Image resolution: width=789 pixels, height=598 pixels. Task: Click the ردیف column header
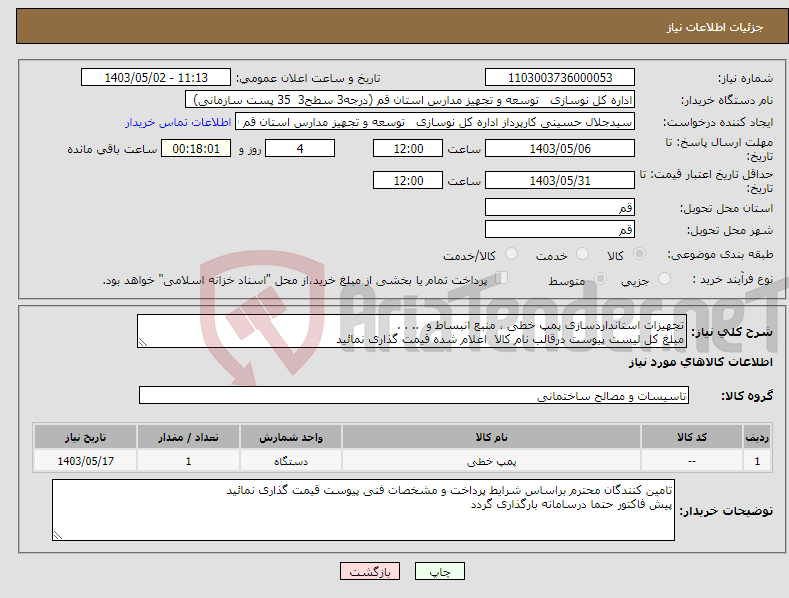pyautogui.click(x=757, y=437)
